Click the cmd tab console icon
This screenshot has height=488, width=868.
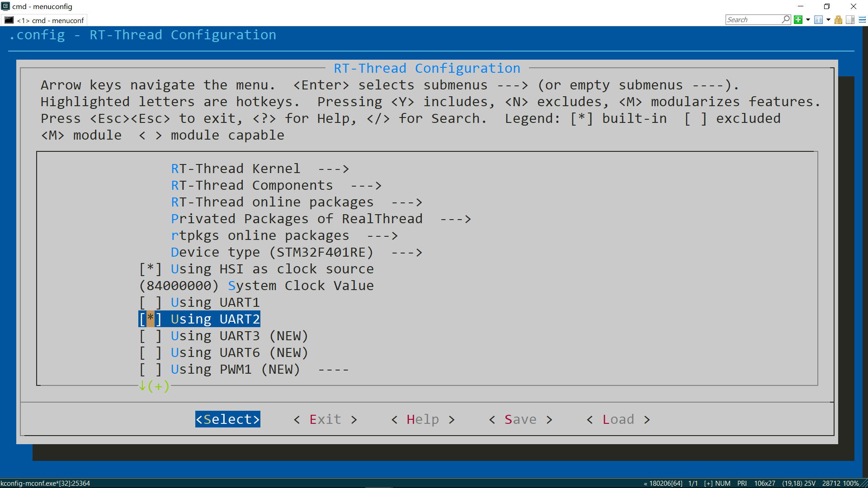9,20
